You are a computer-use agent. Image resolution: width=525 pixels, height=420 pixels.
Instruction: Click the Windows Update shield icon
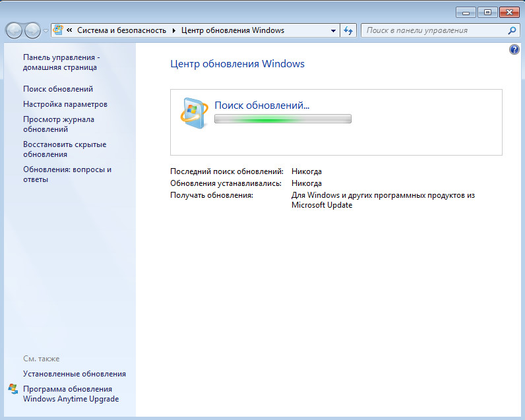tap(194, 113)
